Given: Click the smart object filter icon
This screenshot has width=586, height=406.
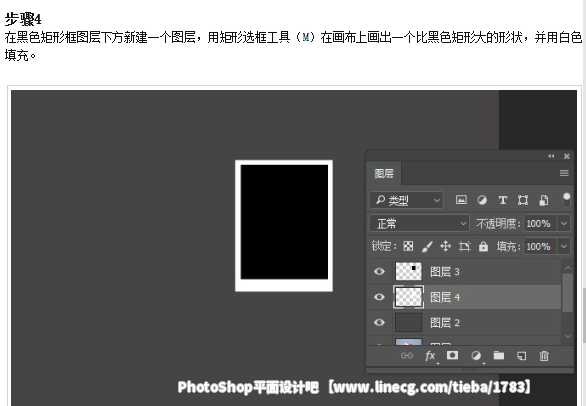Looking at the screenshot, I should pos(544,200).
